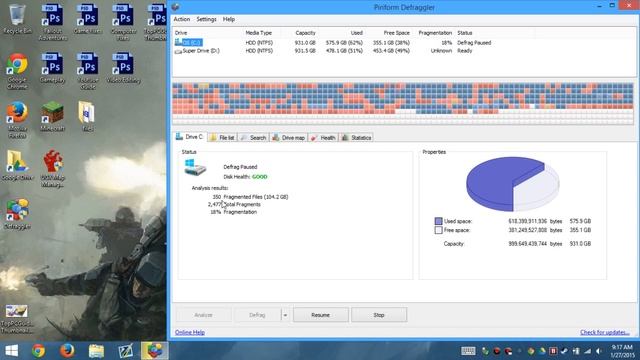Open the Gameplay PSD desktop file
This screenshot has height=360, width=640.
coord(52,67)
